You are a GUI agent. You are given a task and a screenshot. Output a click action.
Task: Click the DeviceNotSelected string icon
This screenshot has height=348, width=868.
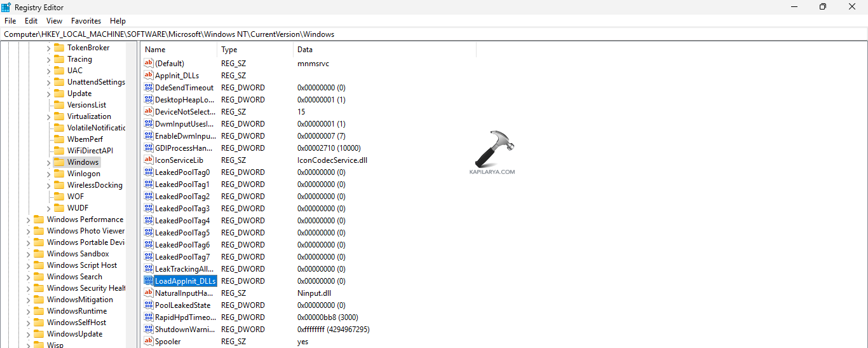click(149, 111)
